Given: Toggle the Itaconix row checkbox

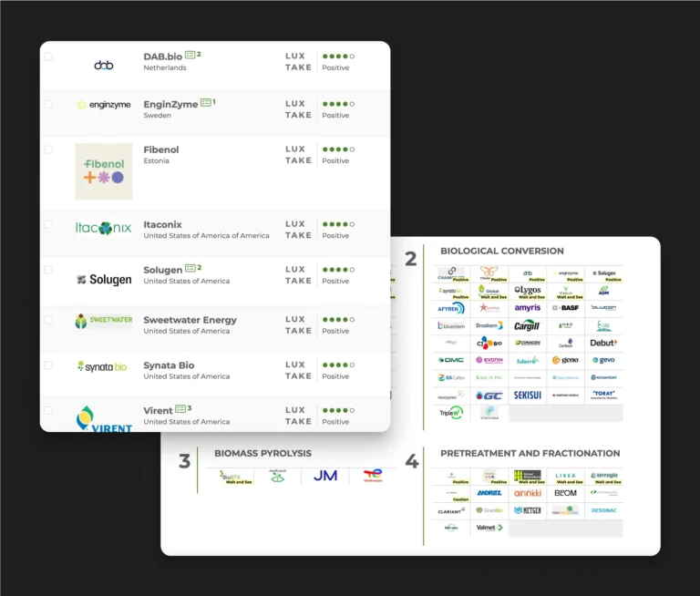Looking at the screenshot, I should point(48,224).
